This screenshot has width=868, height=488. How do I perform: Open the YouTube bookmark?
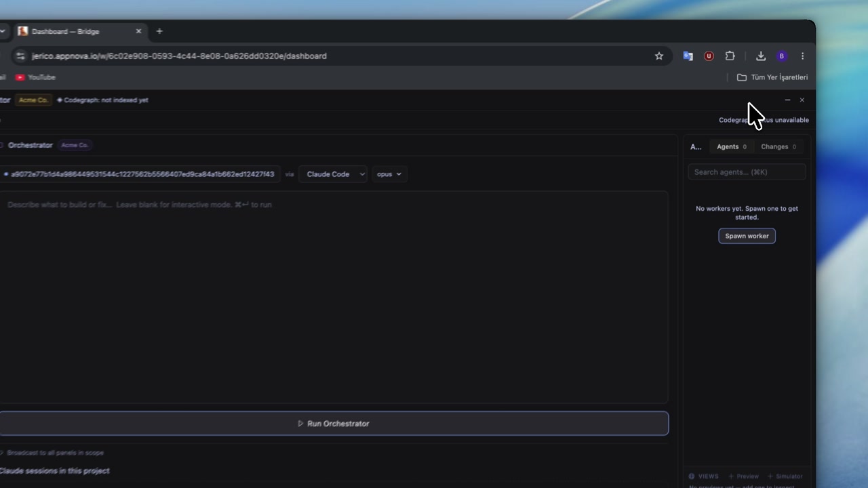35,77
